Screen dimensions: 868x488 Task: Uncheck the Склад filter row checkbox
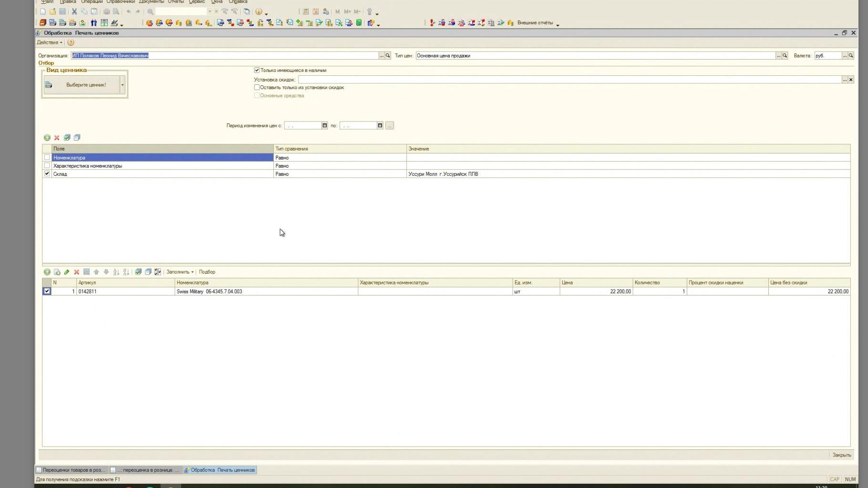coord(47,173)
